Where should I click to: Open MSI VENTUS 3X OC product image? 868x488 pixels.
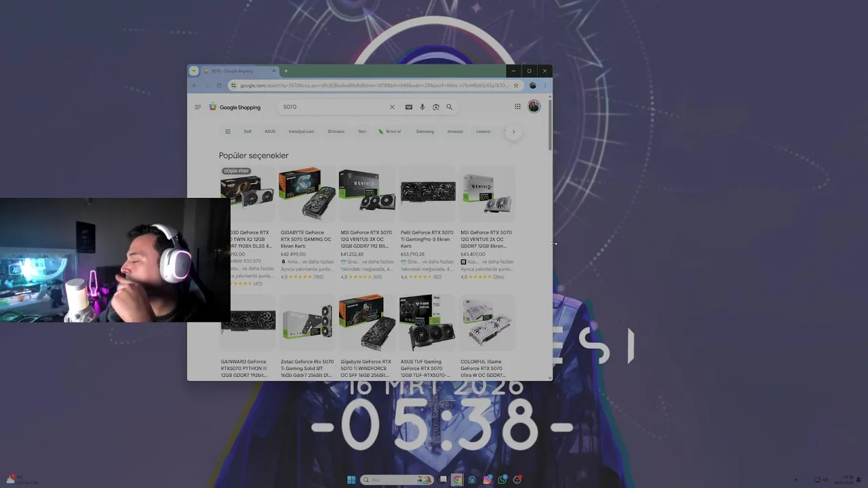367,194
